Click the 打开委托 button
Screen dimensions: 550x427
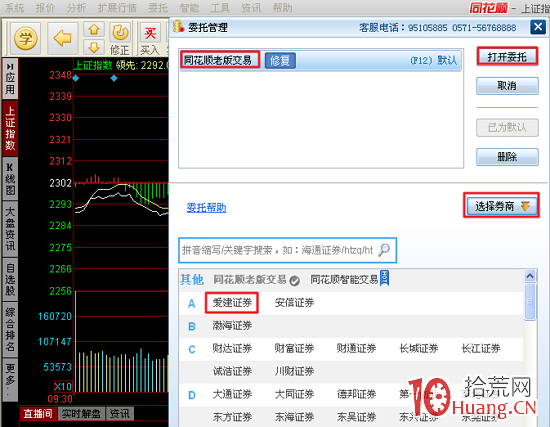[507, 56]
